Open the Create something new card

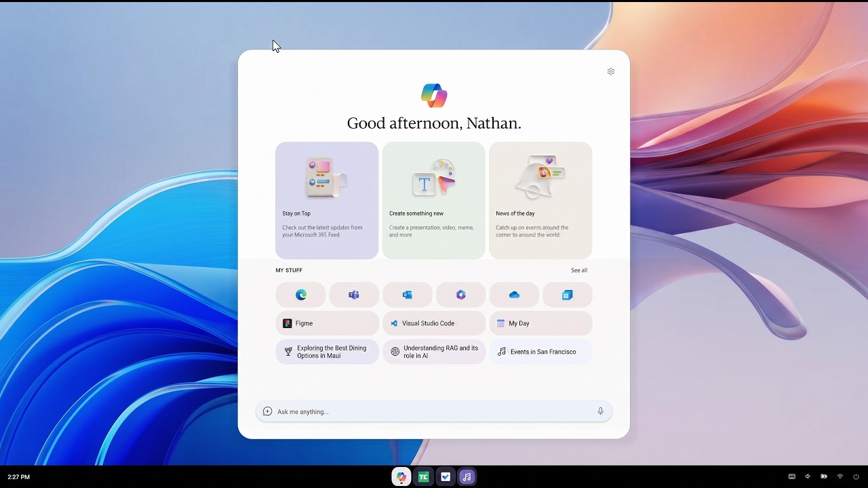(x=434, y=200)
